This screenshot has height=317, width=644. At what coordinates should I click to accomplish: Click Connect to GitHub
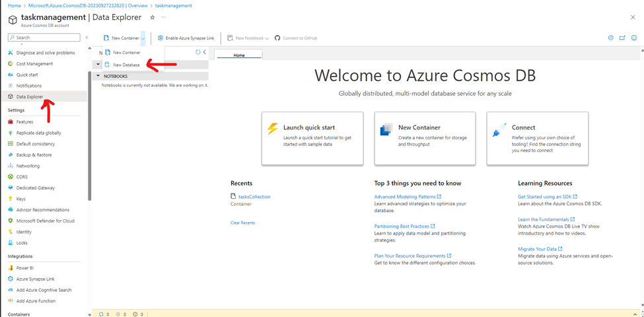click(296, 38)
